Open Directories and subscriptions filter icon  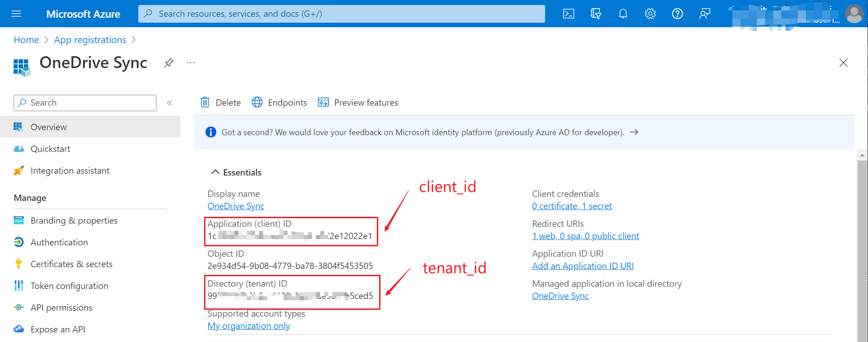click(595, 14)
